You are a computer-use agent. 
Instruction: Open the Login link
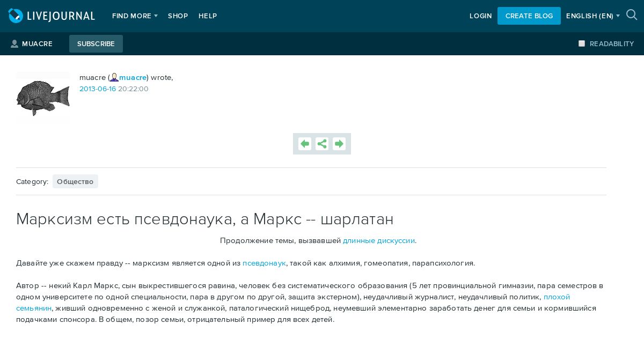tap(480, 16)
